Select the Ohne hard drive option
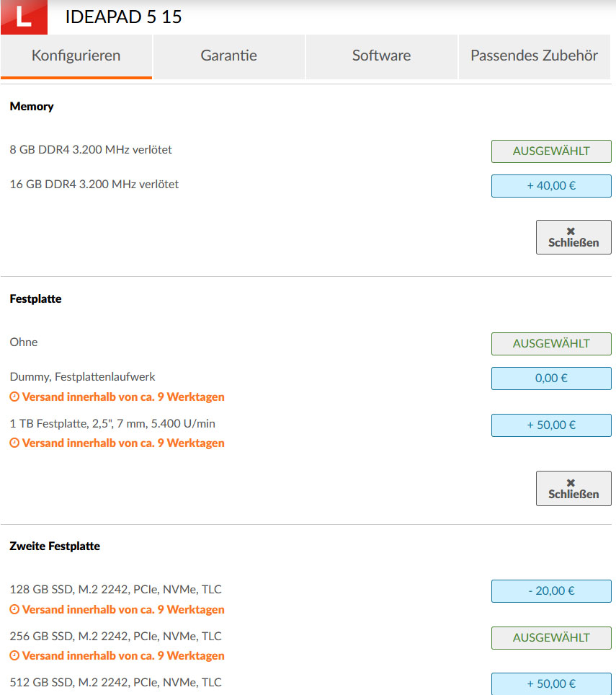616x695 pixels. (x=551, y=344)
